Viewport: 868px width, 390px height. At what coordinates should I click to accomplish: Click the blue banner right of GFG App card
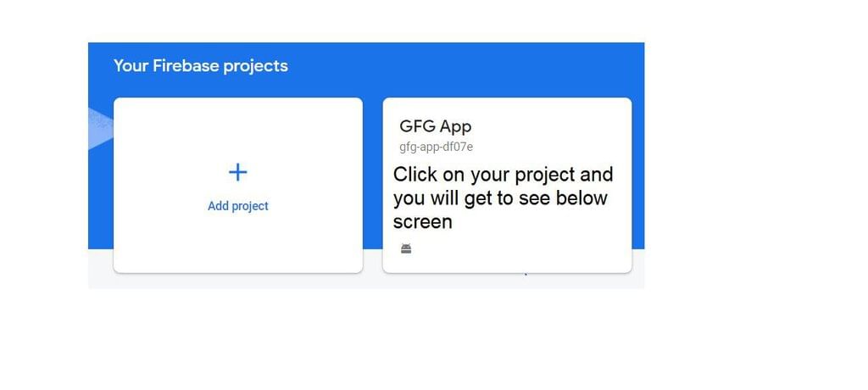tap(637, 170)
